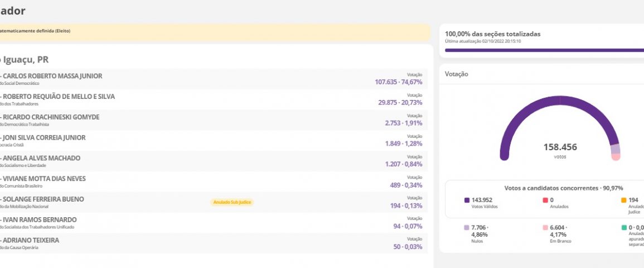Select the orange Anulado Sub Judice legend square
Viewport: 644px width, 268px height.
624,200
